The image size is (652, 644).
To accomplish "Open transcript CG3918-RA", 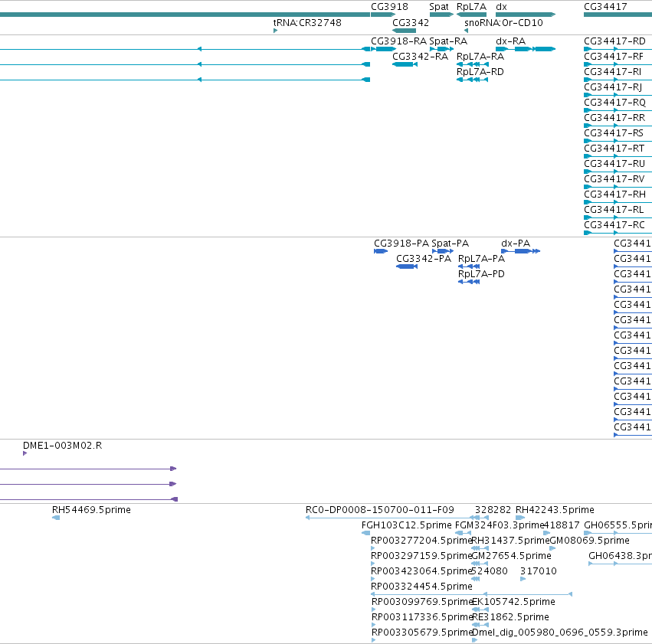I will 398,41.
